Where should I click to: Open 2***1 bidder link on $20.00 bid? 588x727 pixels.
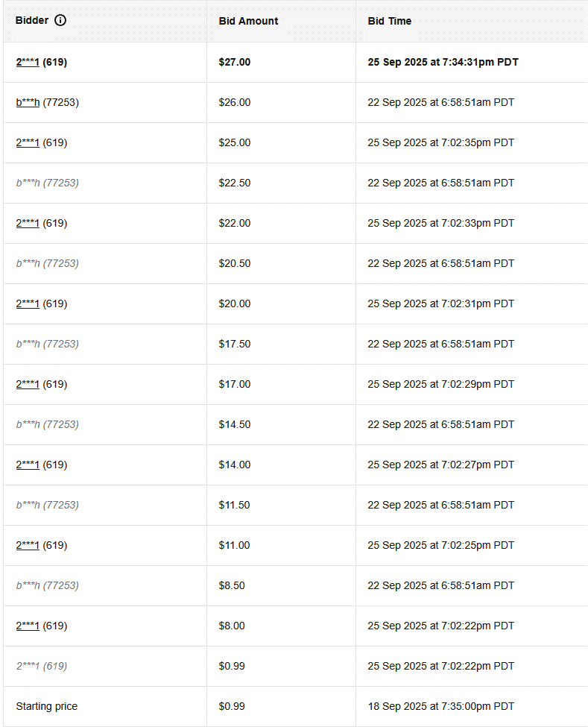point(28,304)
